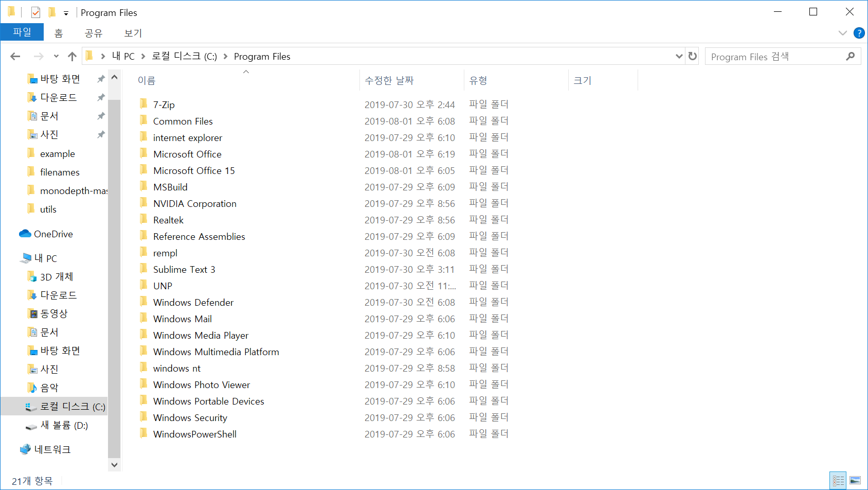Select the Sublime Text 3 folder icon
This screenshot has width=868, height=490.
click(143, 269)
